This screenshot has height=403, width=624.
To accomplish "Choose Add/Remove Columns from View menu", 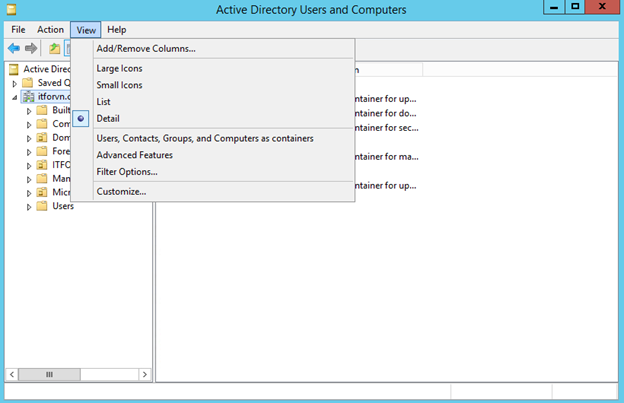I will 146,48.
